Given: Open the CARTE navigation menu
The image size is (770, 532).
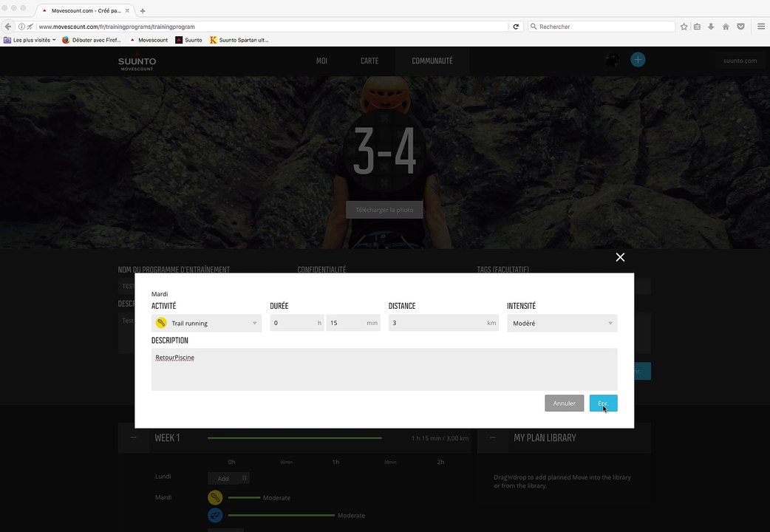Looking at the screenshot, I should pos(369,61).
